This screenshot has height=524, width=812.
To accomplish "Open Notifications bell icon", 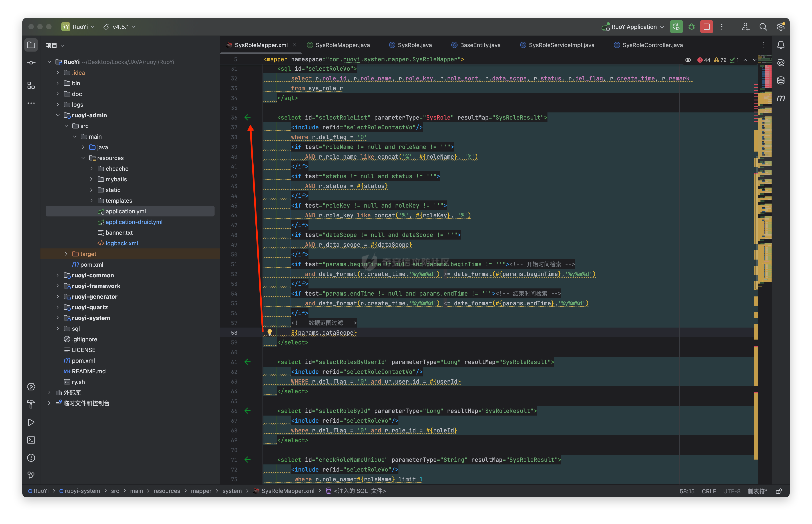I will [x=781, y=45].
